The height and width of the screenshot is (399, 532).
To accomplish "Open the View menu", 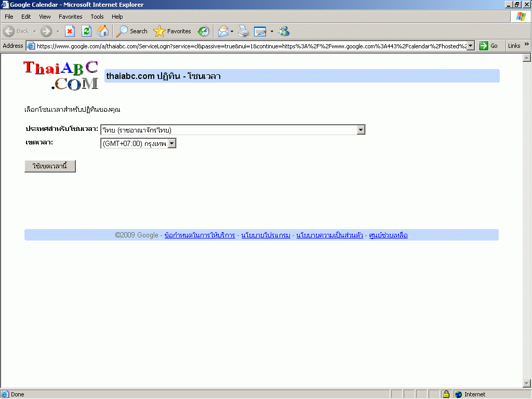I will [45, 17].
